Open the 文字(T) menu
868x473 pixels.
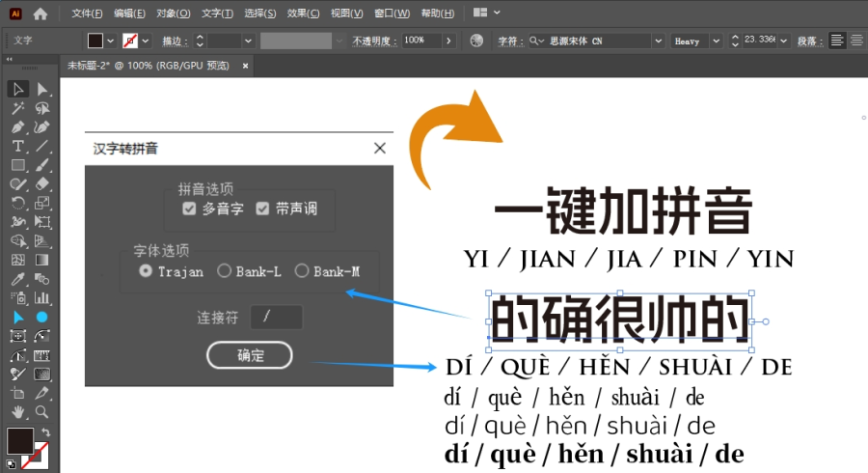coord(217,14)
